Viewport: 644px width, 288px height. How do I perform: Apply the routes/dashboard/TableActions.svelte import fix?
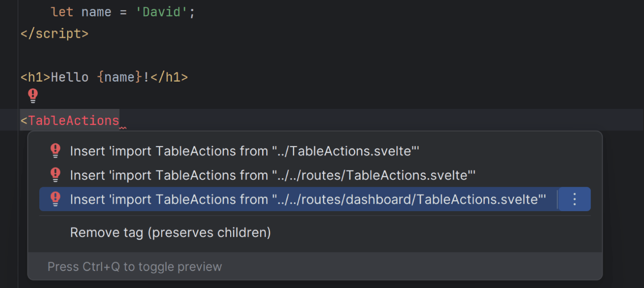tap(308, 199)
